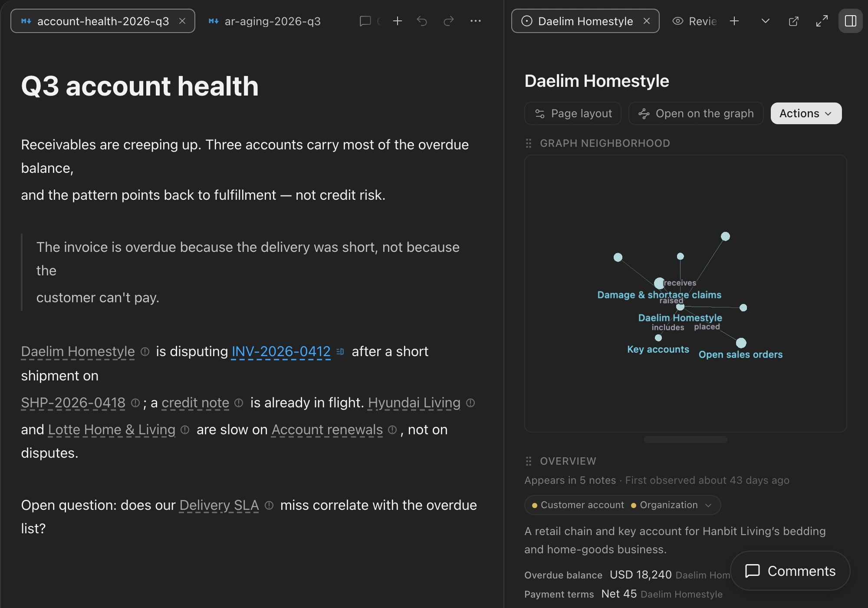Viewport: 868px width, 608px height.
Task: Toggle the sidebar panel layout button
Action: click(x=851, y=21)
